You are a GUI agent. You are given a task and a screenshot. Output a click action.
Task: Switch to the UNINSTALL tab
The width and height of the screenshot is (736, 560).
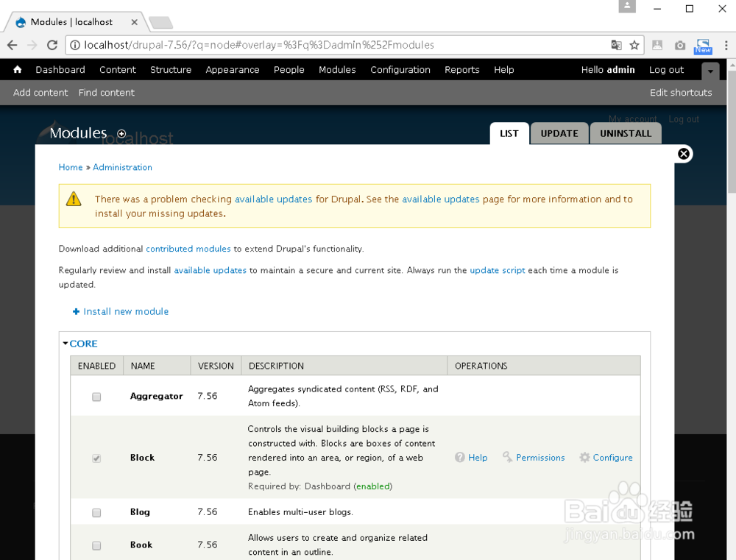click(x=626, y=133)
